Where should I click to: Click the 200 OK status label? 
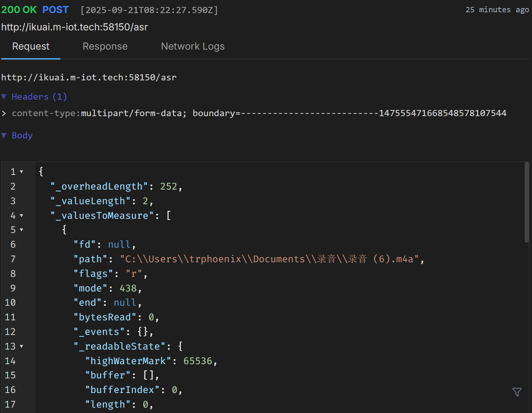(19, 10)
